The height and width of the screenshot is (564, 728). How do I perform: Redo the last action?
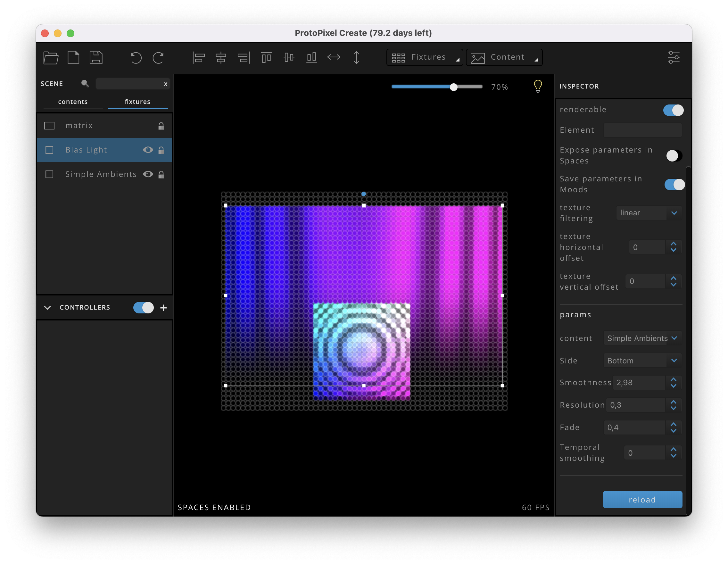158,57
